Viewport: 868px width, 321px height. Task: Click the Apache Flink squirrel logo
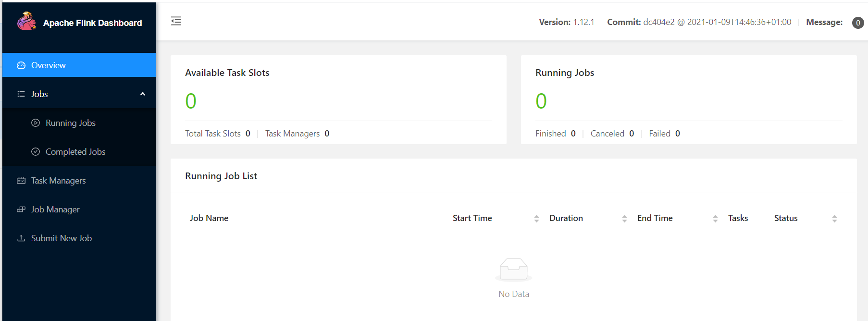click(26, 22)
